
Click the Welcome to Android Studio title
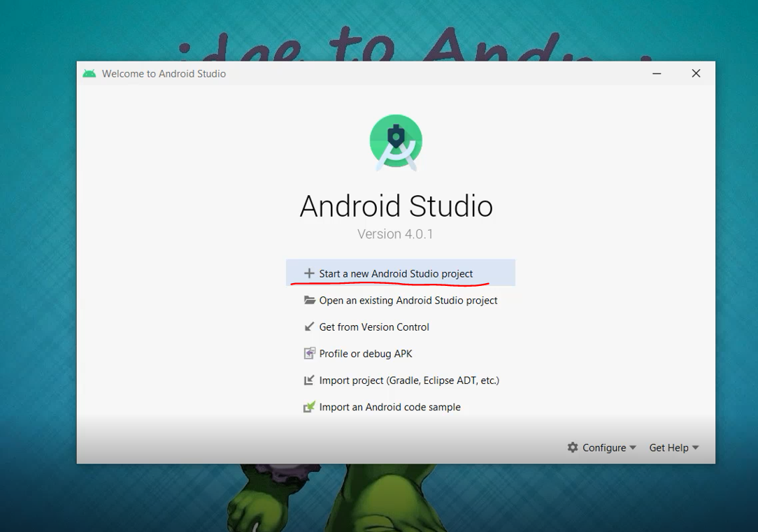click(x=164, y=73)
